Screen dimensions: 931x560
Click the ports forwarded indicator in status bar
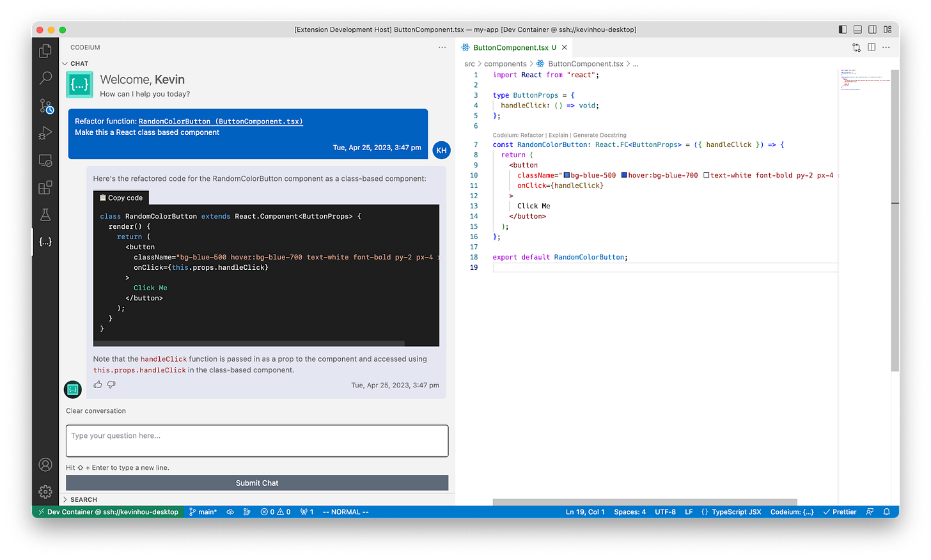[307, 512]
